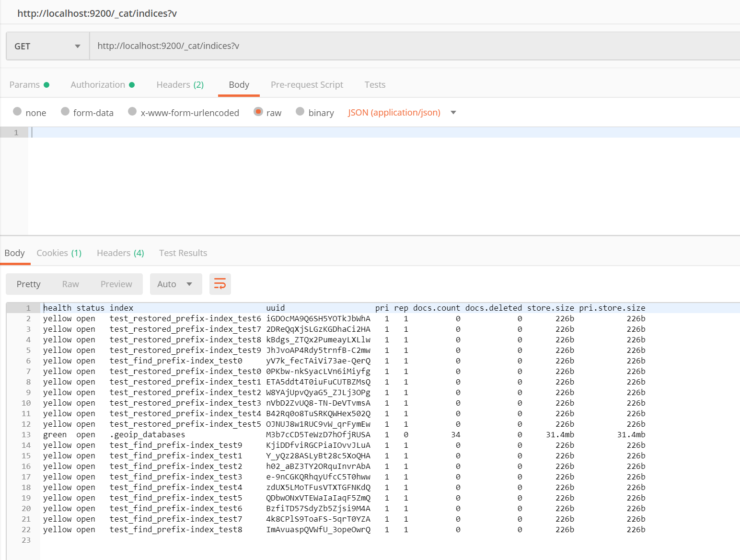Screen dimensions: 740x560
Task: Click response line number 13
Action: [26, 434]
